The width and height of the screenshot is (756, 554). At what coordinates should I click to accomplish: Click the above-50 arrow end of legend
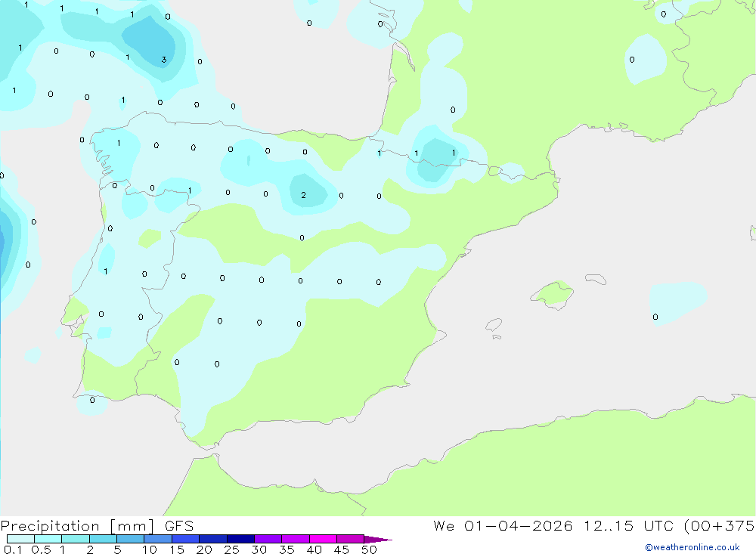tap(378, 539)
